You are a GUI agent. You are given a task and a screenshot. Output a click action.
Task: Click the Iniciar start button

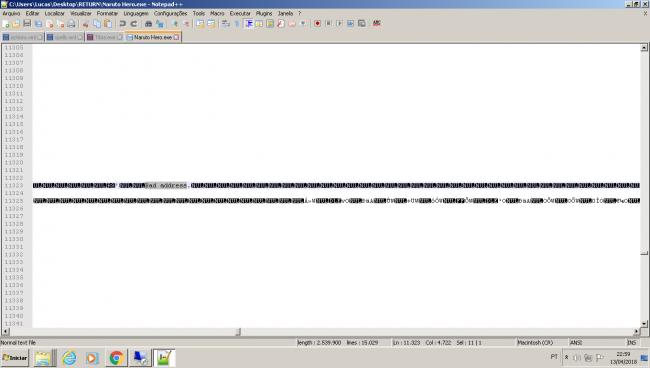[x=15, y=358]
